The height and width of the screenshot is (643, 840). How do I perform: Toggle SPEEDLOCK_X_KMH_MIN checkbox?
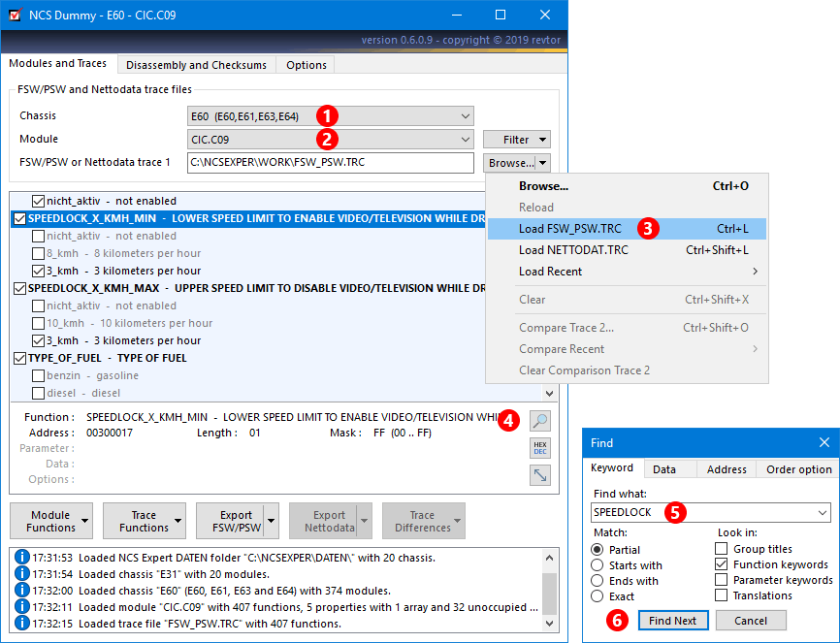coord(19,218)
